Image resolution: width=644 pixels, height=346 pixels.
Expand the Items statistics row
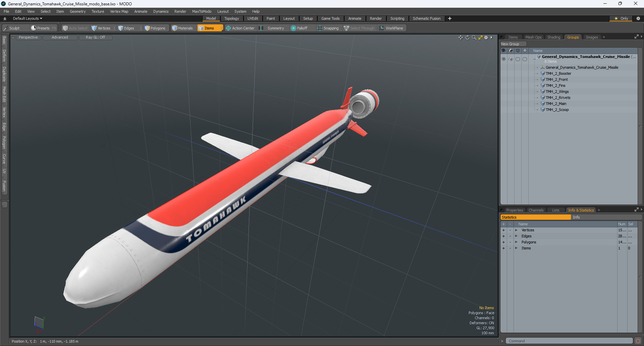(516, 248)
